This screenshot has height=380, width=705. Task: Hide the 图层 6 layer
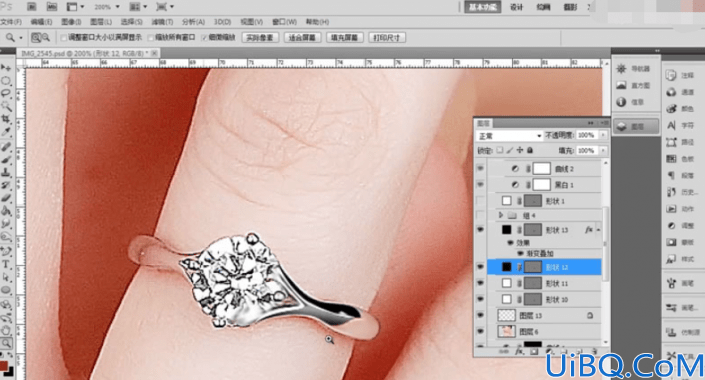tap(481, 332)
